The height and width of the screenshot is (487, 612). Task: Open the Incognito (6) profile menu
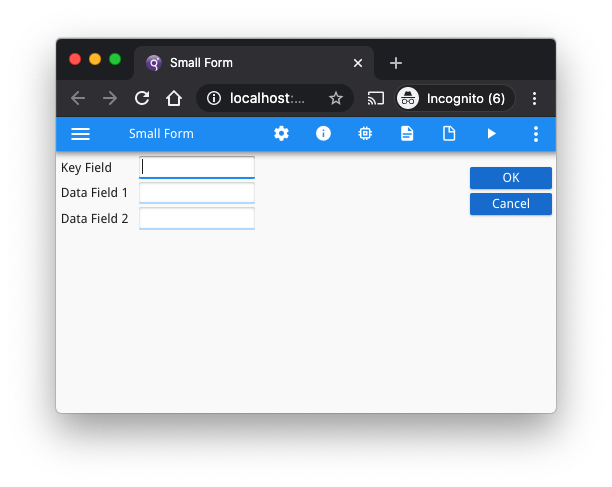455,98
